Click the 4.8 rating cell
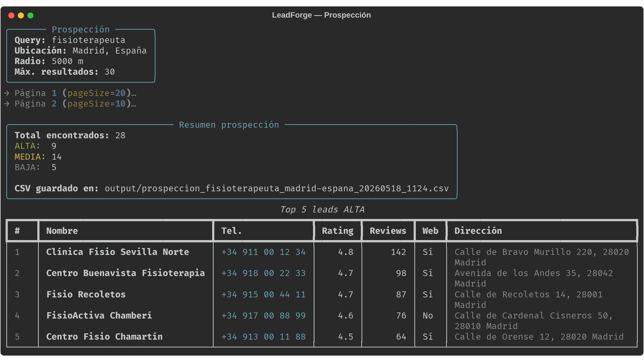Screen dimensions: 644x362 [346, 252]
